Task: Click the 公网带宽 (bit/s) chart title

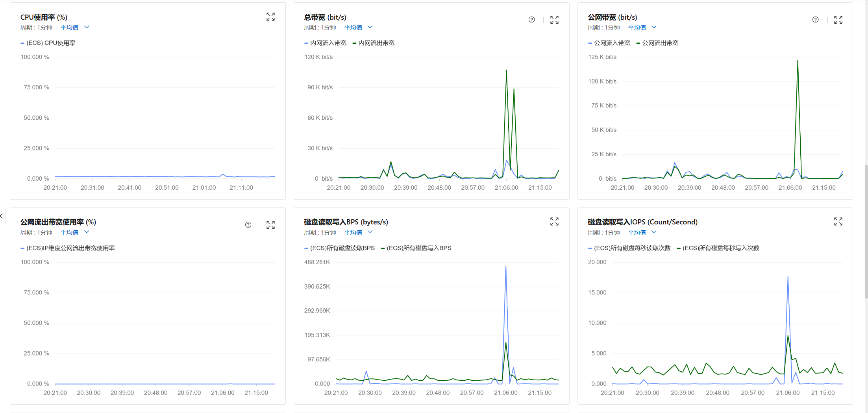Action: [x=613, y=17]
